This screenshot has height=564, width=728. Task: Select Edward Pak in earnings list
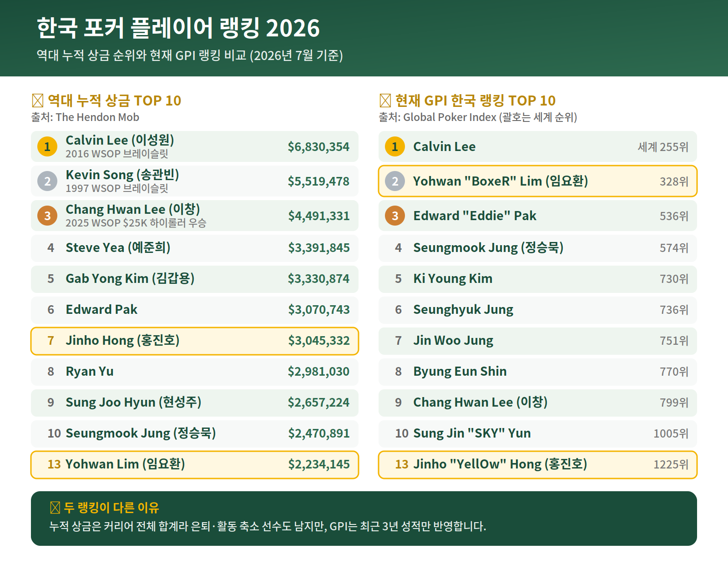click(x=101, y=310)
